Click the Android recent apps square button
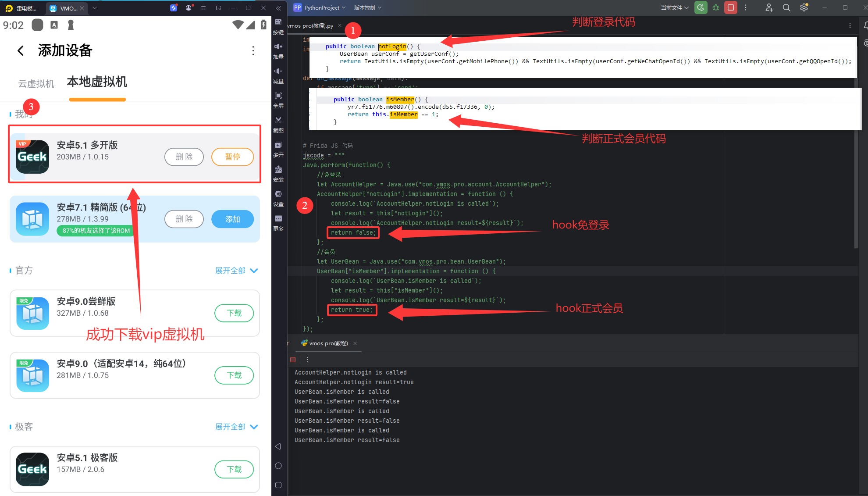This screenshot has height=496, width=868. pos(278,485)
